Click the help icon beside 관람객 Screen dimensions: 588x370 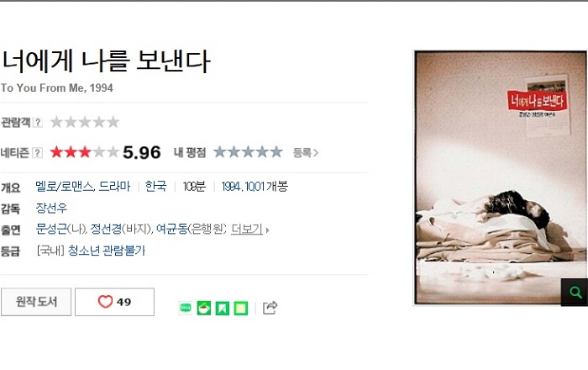click(x=37, y=122)
